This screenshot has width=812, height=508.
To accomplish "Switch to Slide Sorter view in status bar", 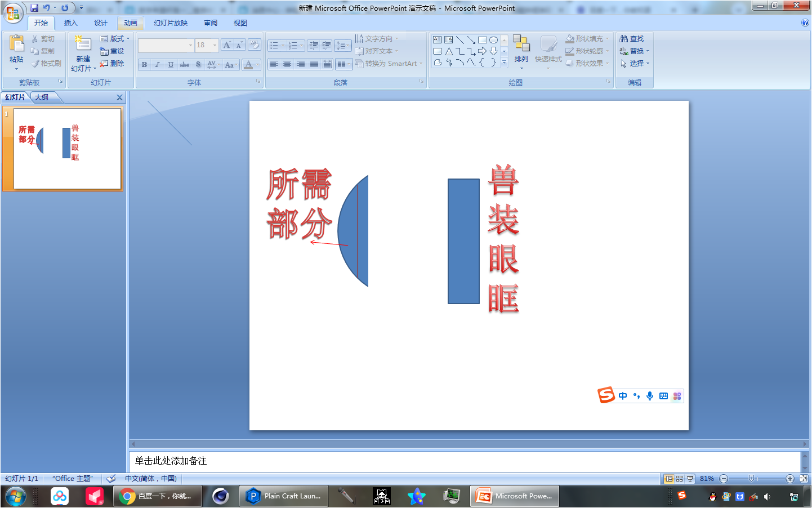I will click(679, 479).
